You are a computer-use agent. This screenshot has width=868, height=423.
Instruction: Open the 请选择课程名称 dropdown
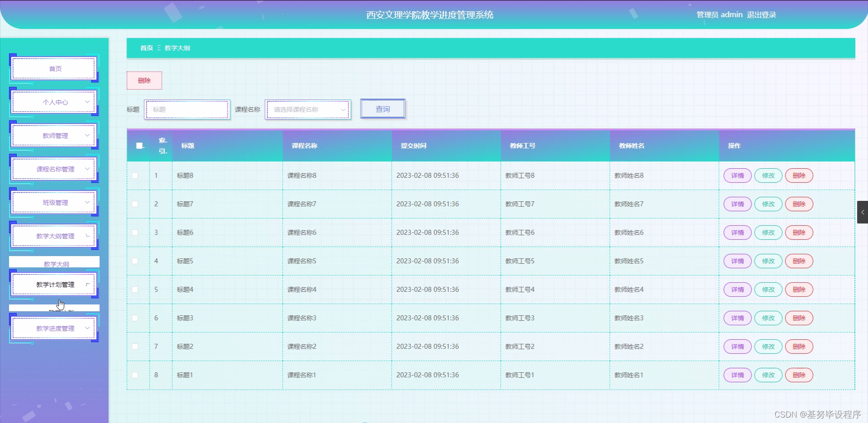tap(308, 109)
